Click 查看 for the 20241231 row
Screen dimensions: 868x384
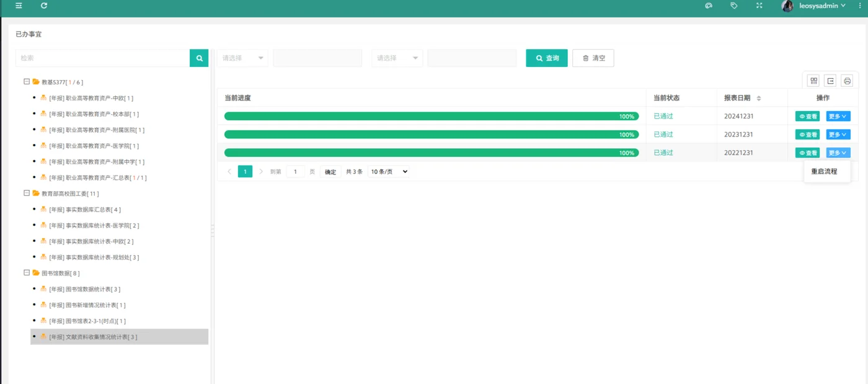[x=807, y=117]
